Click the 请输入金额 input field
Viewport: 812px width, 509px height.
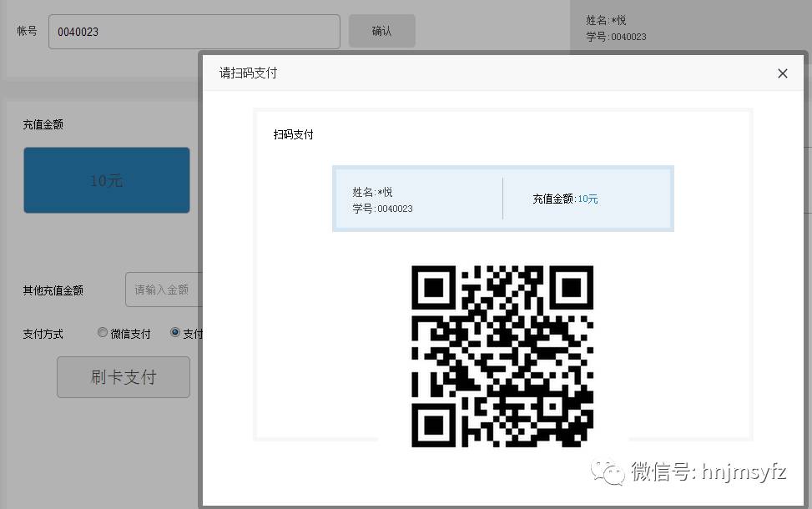coord(164,290)
